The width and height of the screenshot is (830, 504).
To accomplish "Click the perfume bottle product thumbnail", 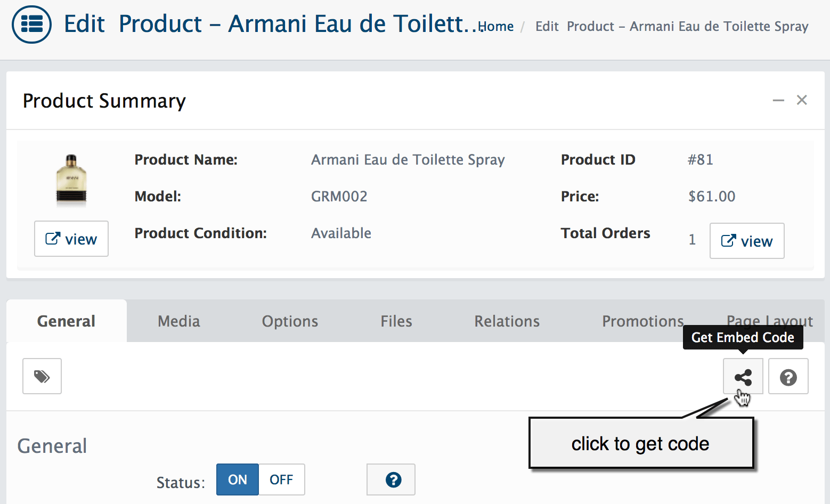I will (71, 180).
